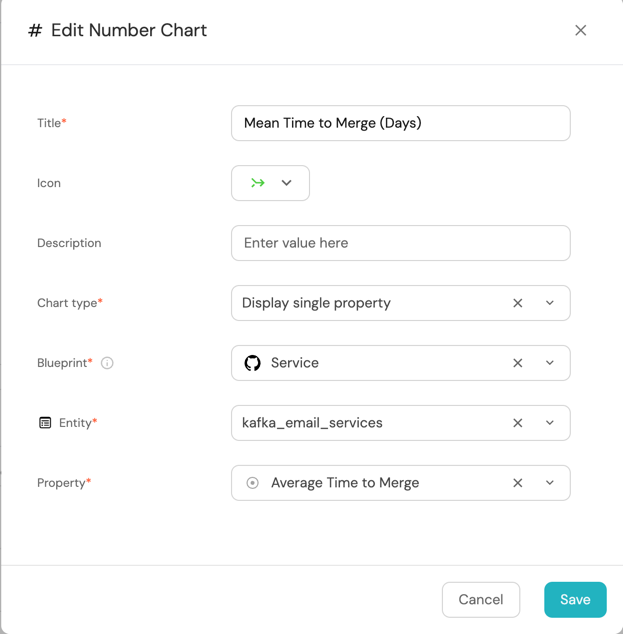The image size is (623, 634).
Task: Expand the Entity dropdown chevron
Action: pyautogui.click(x=550, y=423)
